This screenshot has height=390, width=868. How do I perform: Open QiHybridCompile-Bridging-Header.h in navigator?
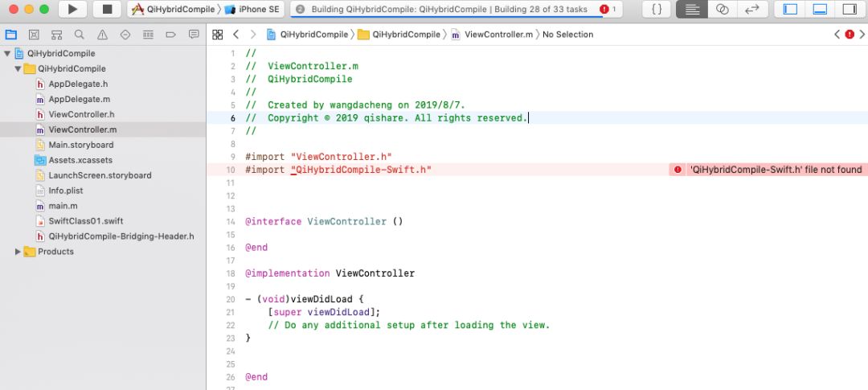coord(103,236)
